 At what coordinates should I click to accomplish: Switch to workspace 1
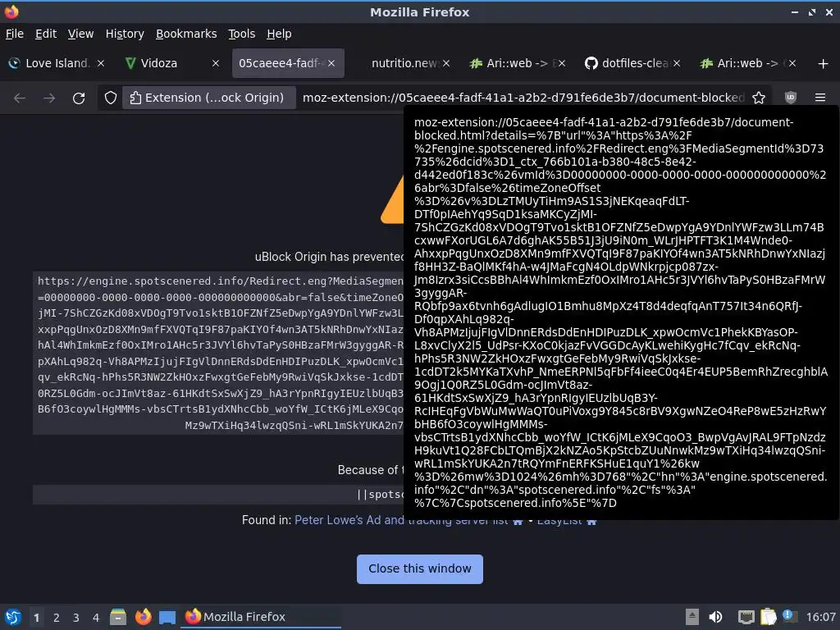click(36, 618)
